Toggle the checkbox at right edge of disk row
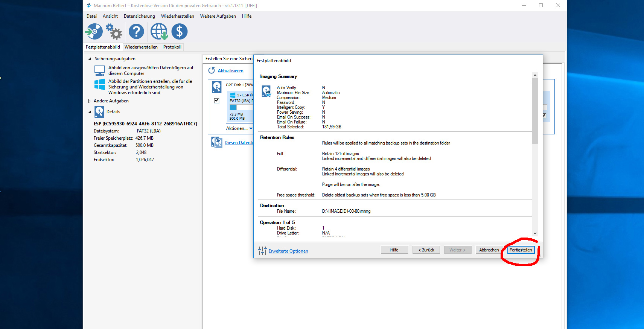This screenshot has height=329, width=644. 544,116
